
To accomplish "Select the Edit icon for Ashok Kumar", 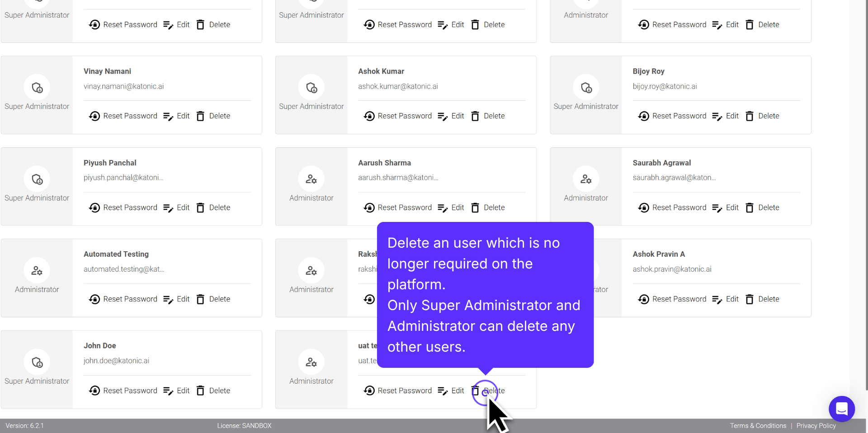I will pyautogui.click(x=442, y=116).
